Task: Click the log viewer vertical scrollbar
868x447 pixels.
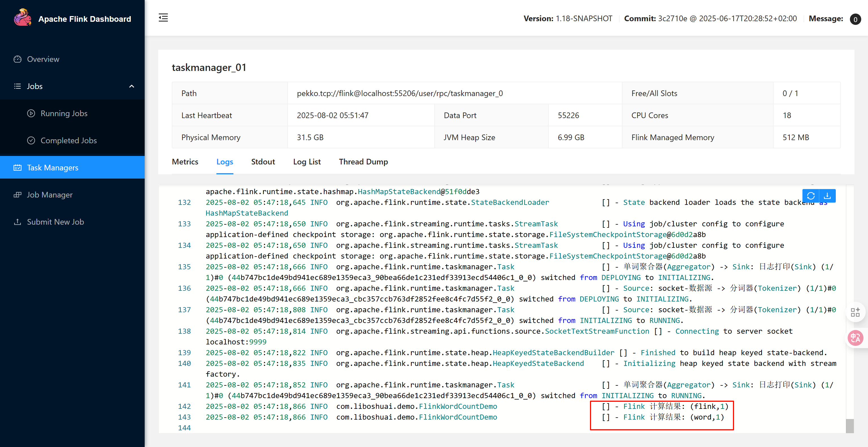Action: [x=849, y=426]
